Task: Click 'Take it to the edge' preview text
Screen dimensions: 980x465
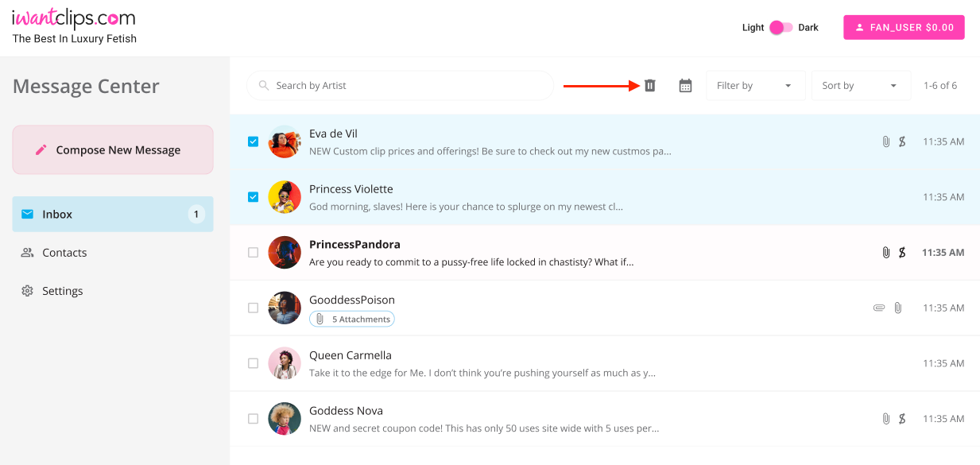Action: (x=482, y=373)
